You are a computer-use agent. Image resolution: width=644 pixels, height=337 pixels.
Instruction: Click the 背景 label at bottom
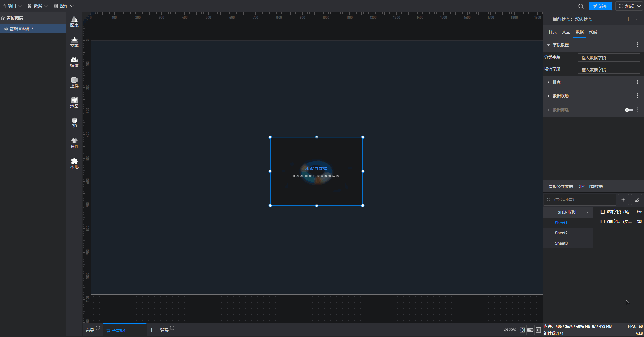coord(165,330)
